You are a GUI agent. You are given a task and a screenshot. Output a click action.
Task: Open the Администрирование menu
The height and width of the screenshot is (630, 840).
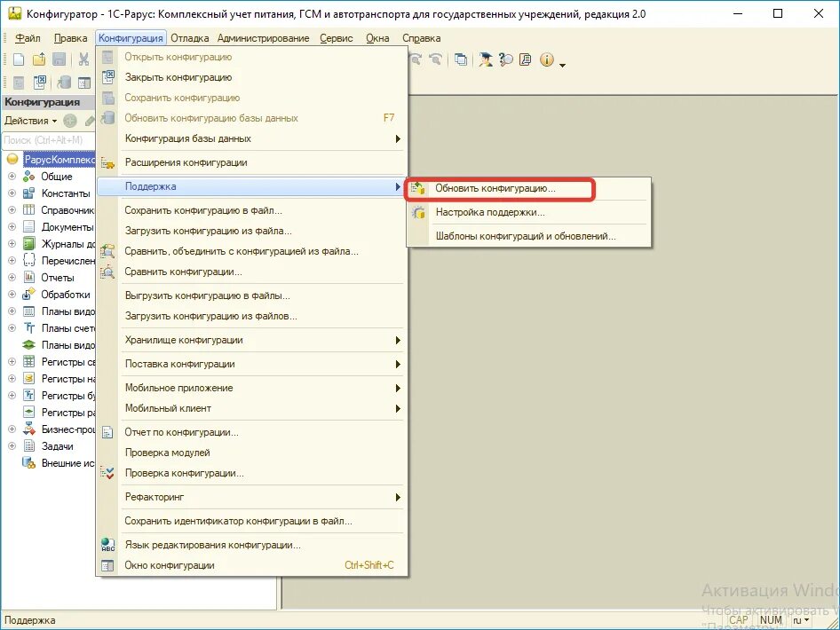coord(263,38)
